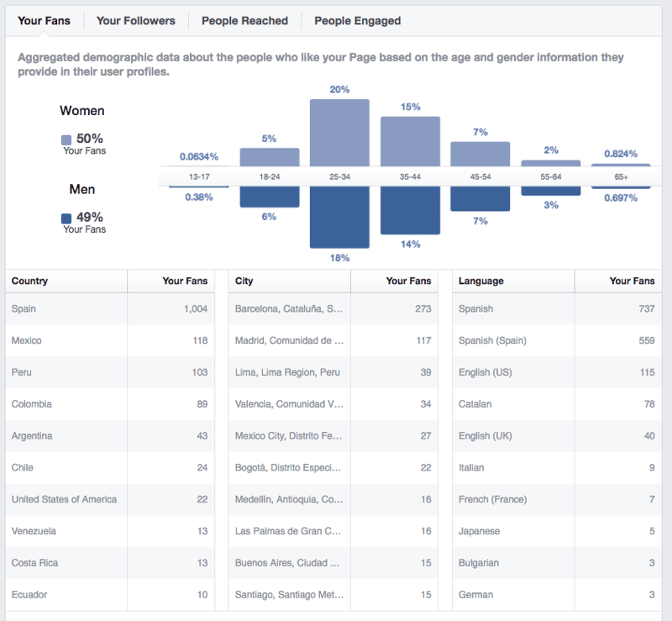Click the 65+ age group label

tap(621, 177)
